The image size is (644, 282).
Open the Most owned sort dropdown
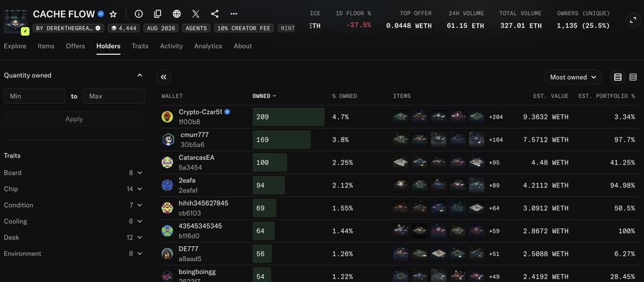(573, 77)
